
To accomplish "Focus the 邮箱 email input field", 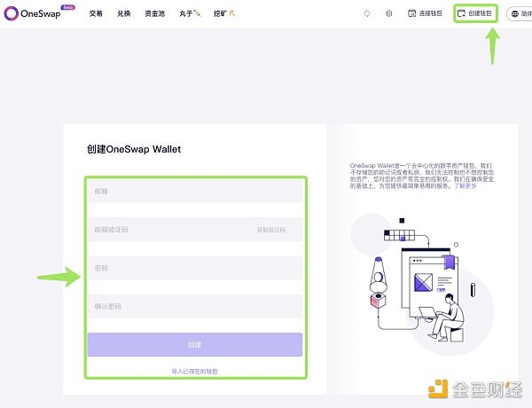I will click(195, 192).
